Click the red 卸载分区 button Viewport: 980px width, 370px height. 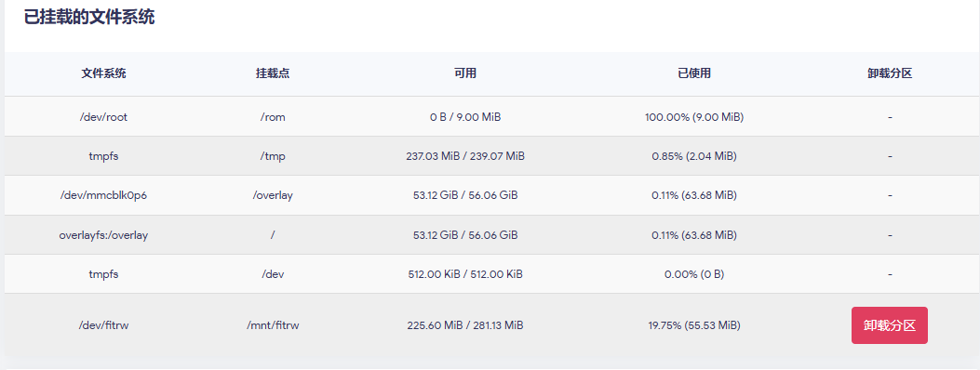[x=889, y=325]
